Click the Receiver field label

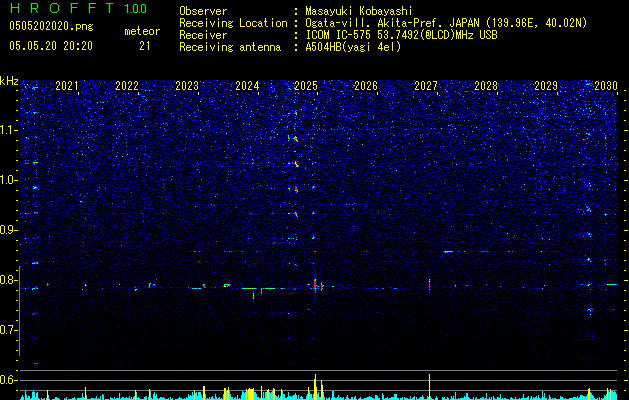203,35
